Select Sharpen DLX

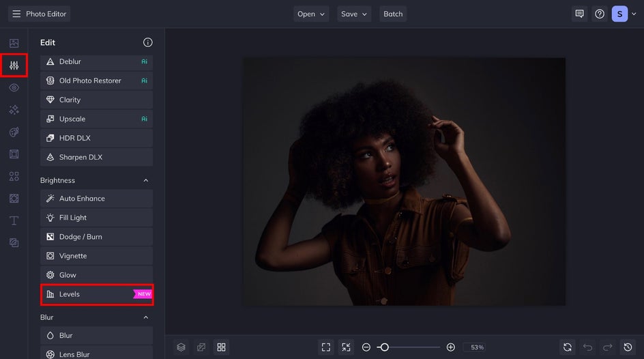click(x=96, y=157)
